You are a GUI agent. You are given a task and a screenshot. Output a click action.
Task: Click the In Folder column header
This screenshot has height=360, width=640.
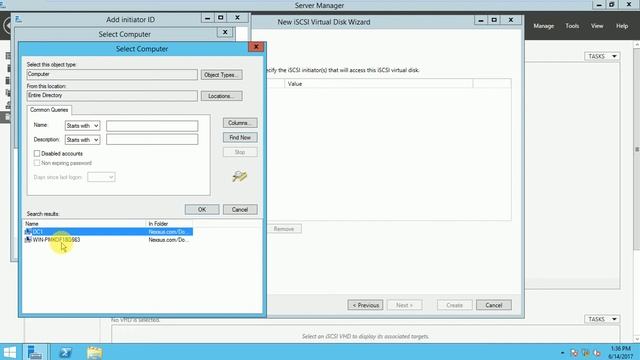(169, 224)
